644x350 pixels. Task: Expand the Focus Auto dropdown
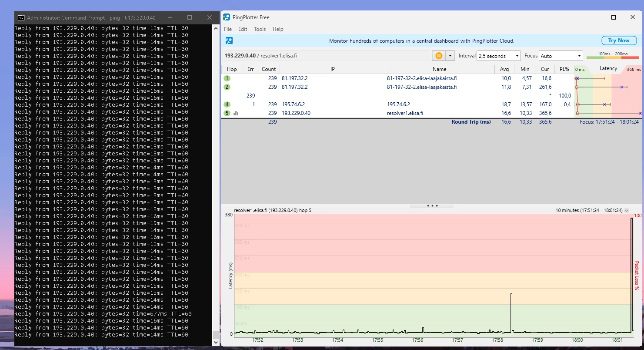pos(561,56)
